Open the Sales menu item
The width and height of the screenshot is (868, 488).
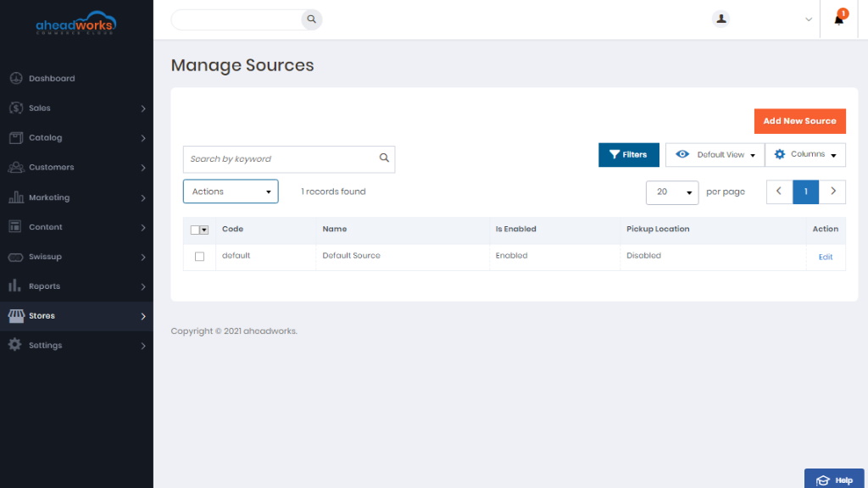pyautogui.click(x=76, y=108)
